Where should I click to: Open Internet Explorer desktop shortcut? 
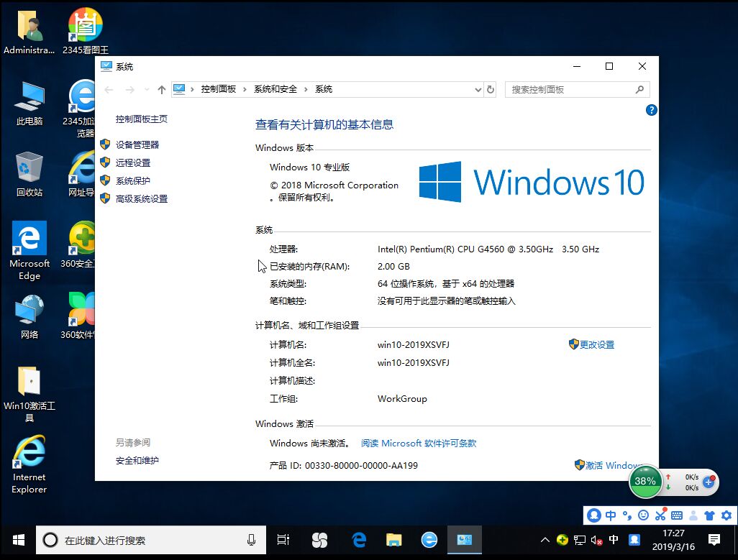(29, 464)
